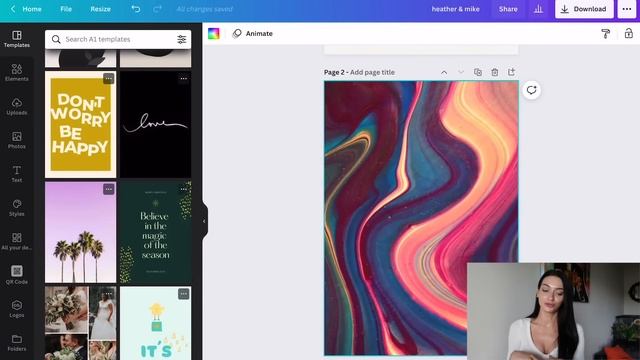Open the Uploads sidebar tab
The height and width of the screenshot is (360, 640).
(17, 107)
